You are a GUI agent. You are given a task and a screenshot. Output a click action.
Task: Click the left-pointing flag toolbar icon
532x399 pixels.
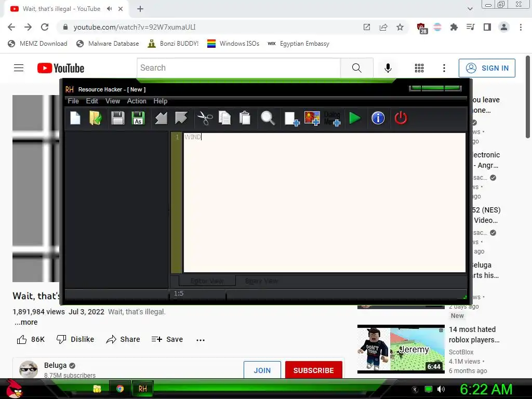tap(161, 118)
